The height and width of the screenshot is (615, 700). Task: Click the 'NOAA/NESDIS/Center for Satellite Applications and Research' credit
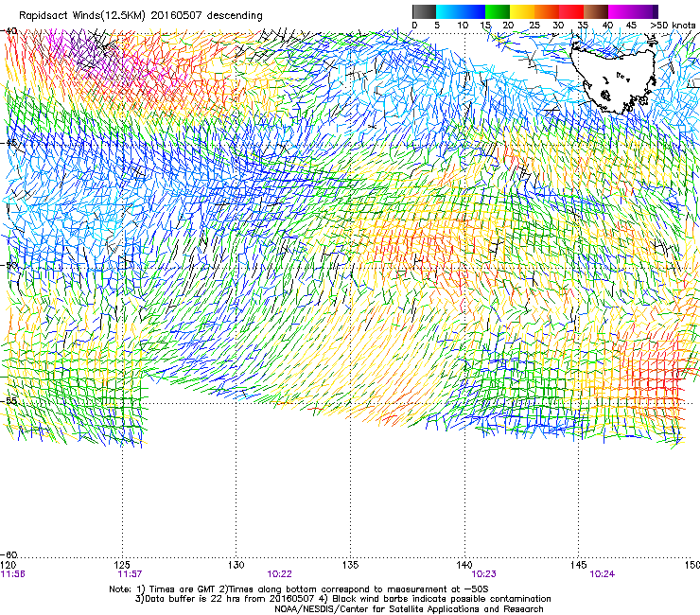(x=409, y=609)
